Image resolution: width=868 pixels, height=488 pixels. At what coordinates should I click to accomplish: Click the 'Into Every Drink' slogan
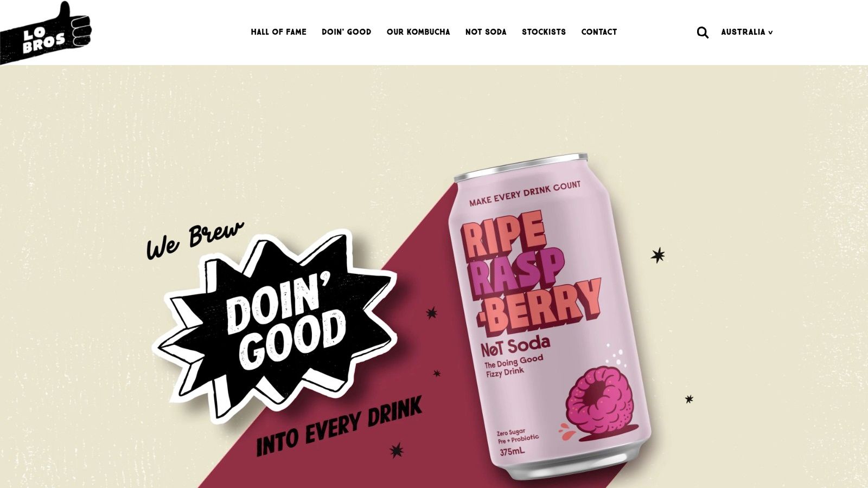click(x=339, y=426)
